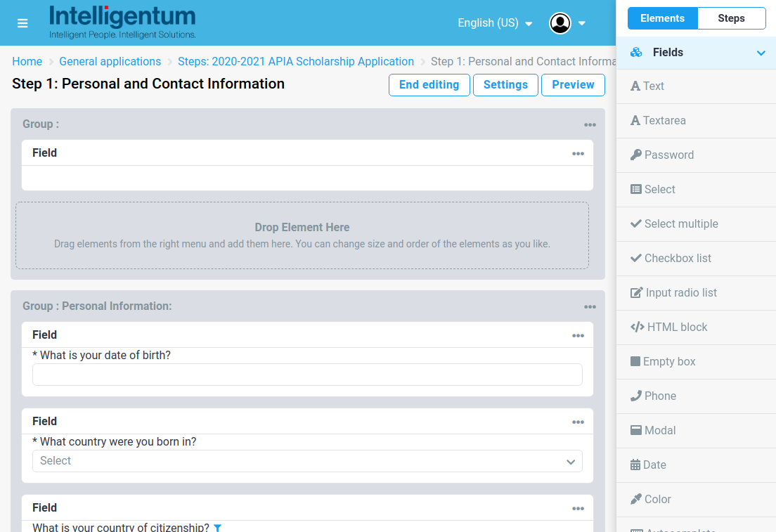Pick the Date calendar icon

tap(635, 465)
